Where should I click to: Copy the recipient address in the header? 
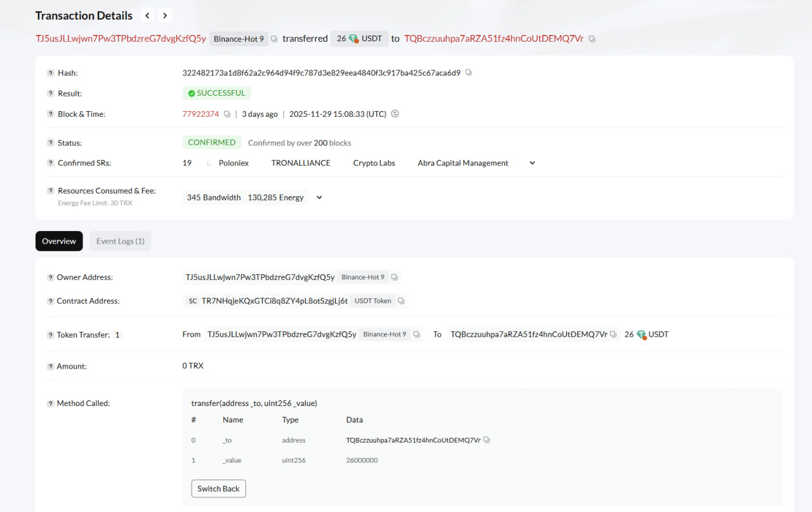click(x=592, y=39)
